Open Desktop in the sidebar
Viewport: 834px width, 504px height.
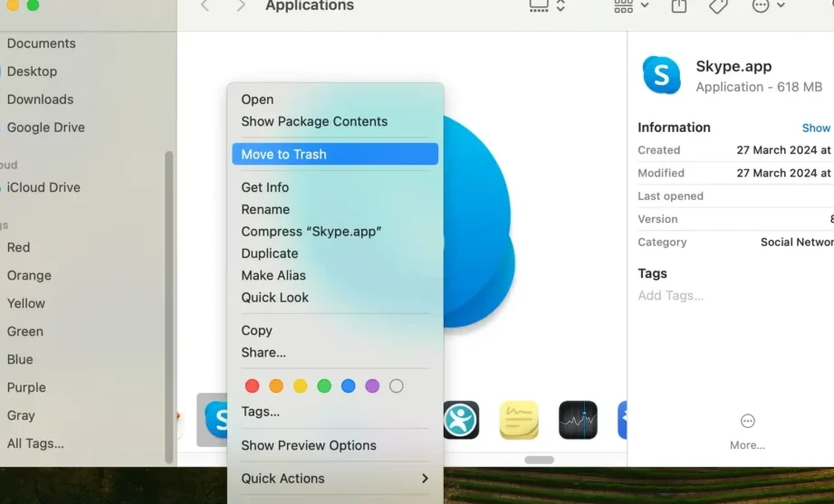pos(32,71)
